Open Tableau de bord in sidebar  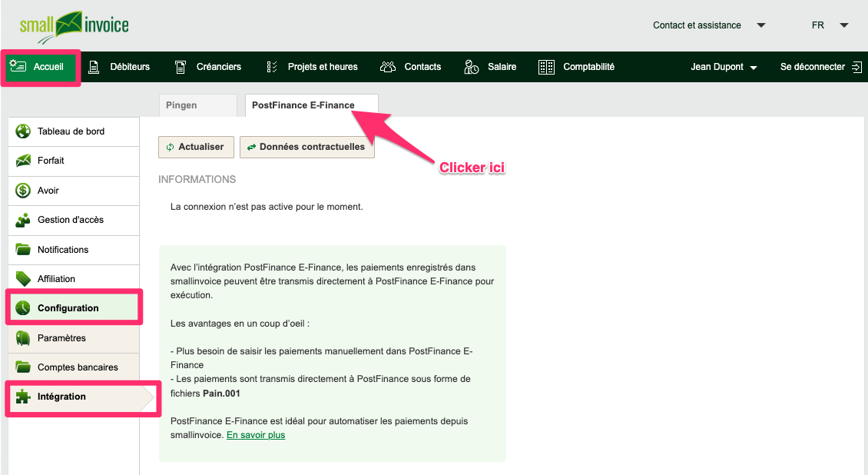(x=74, y=131)
